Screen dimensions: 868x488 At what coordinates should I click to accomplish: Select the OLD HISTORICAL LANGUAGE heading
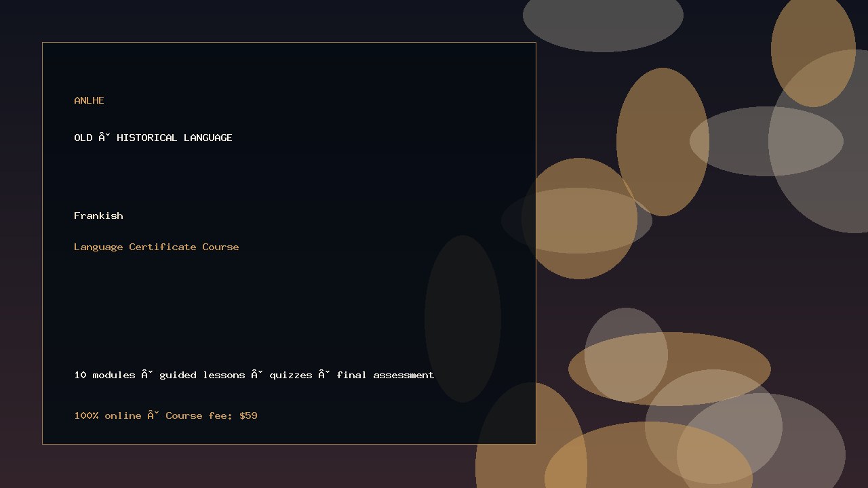pos(153,138)
